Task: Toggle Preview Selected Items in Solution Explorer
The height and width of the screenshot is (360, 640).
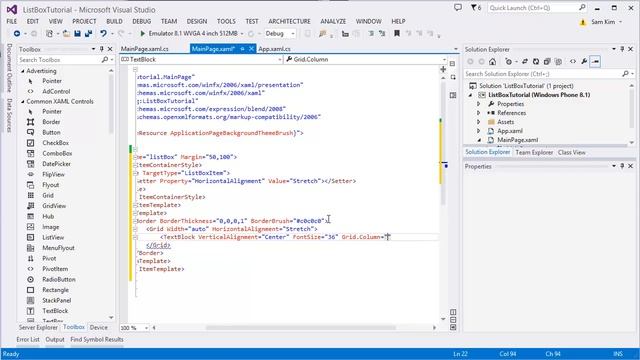Action: tap(595, 62)
